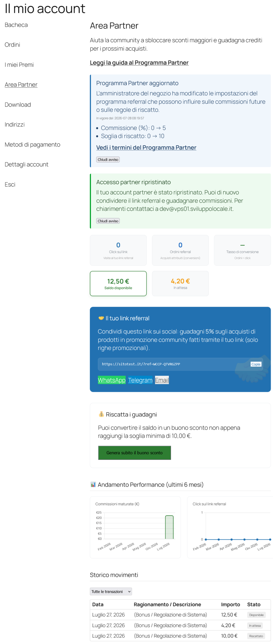Open the Bacheca menu item
This screenshot has height=644, width=273.
[x=16, y=25]
